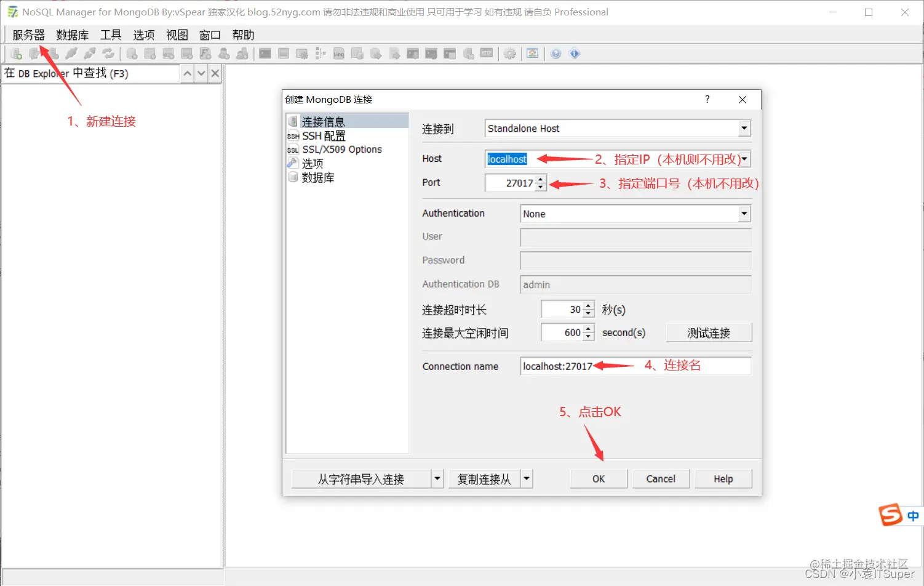
Task: Click the user group toolbar icon
Action: click(242, 54)
